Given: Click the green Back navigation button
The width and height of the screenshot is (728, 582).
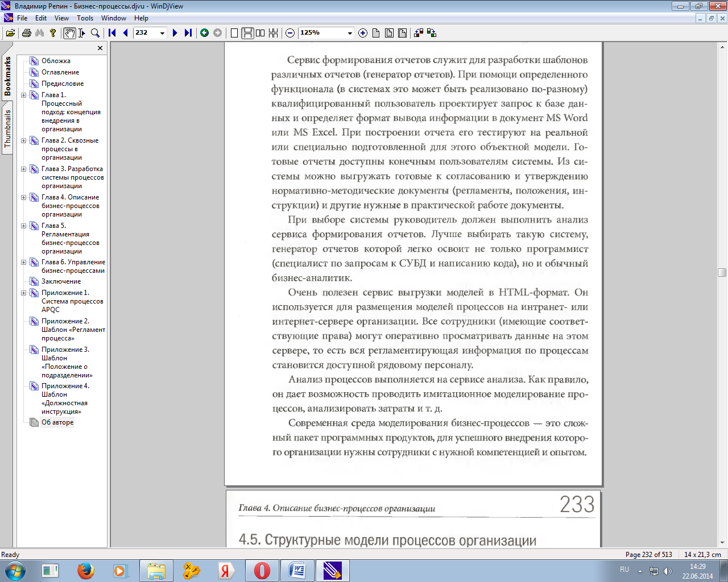Looking at the screenshot, I should pyautogui.click(x=204, y=33).
